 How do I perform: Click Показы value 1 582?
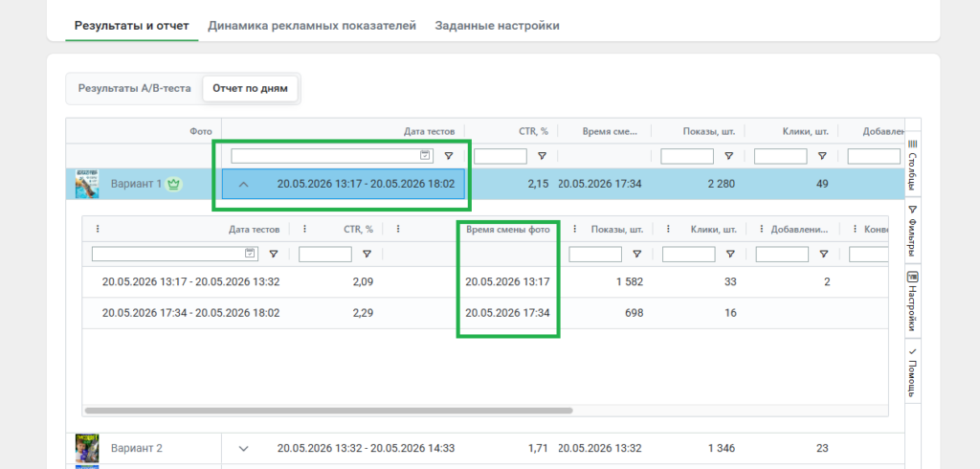(x=630, y=282)
